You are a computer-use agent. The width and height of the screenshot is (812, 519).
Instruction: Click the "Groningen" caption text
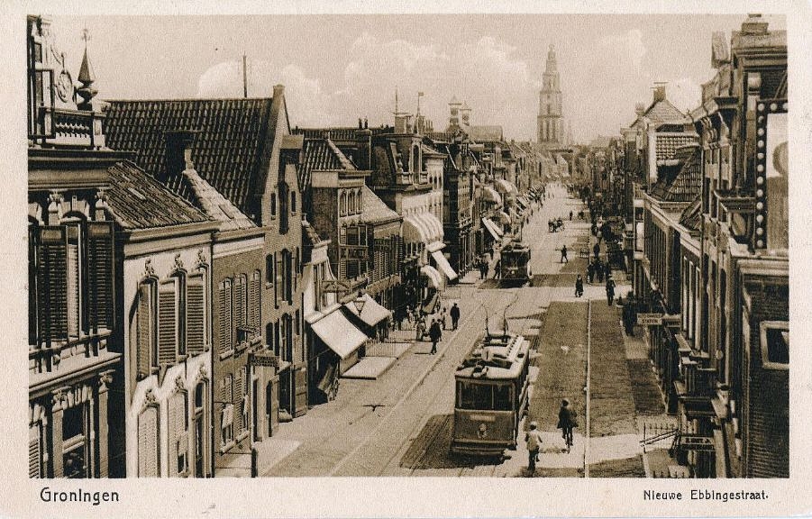(79, 496)
